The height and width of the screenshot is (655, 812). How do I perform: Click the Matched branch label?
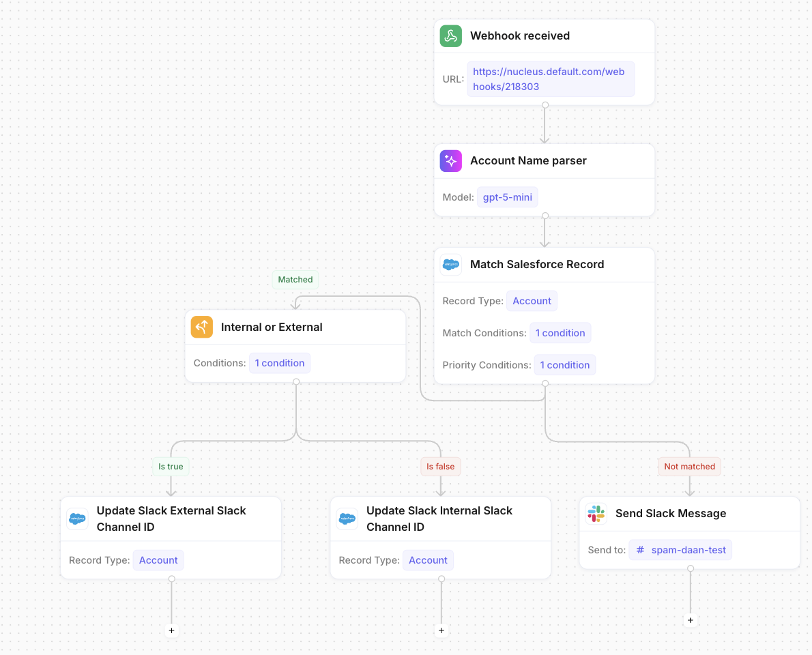295,280
